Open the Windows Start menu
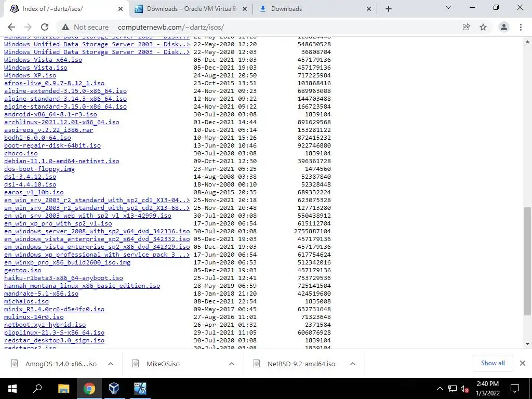Viewport: 532px width, 399px height. tap(12, 389)
